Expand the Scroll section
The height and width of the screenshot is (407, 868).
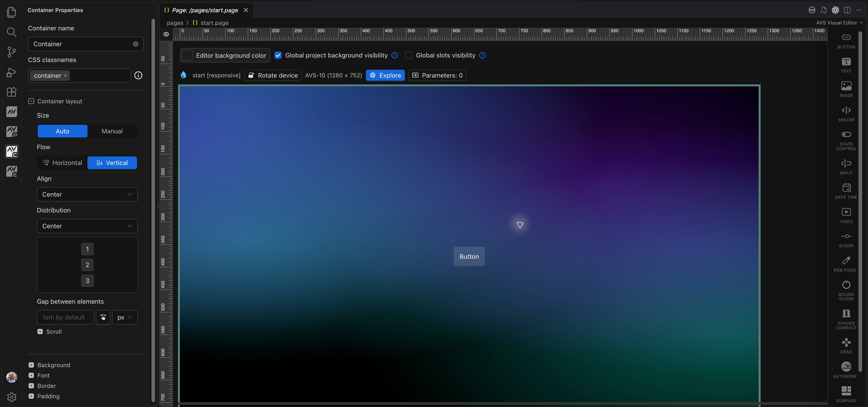(49, 332)
